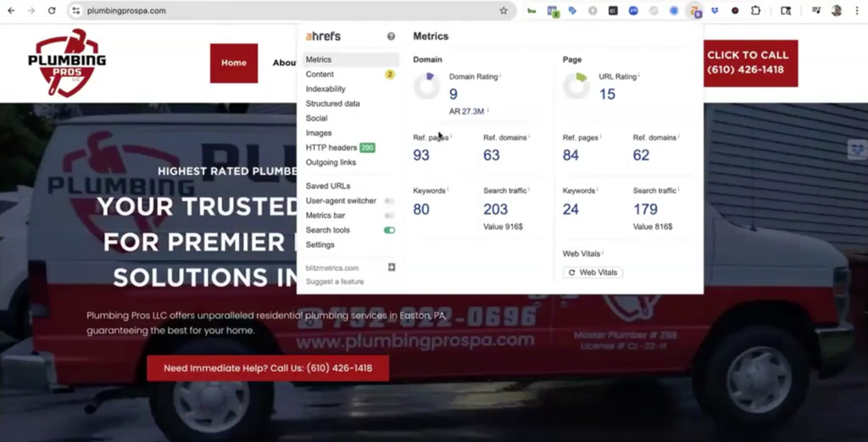Click the blitzmetrics.com account text
868x442 pixels.
(x=331, y=268)
